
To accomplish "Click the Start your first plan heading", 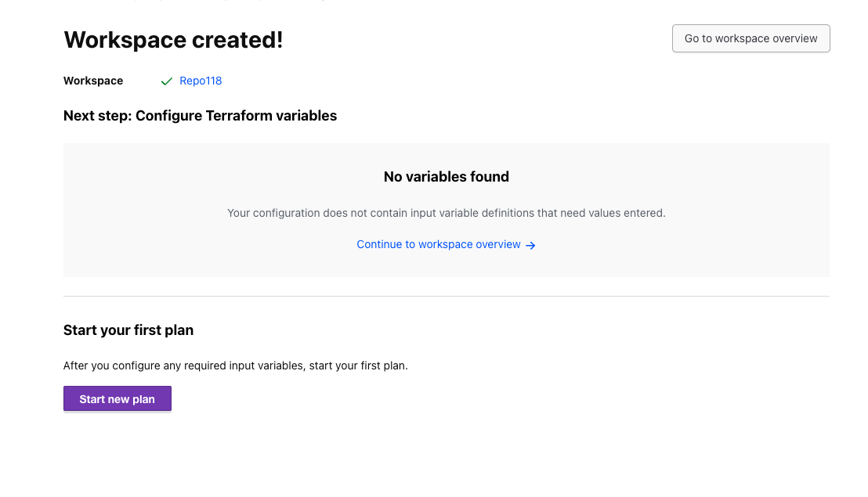I will [x=128, y=330].
